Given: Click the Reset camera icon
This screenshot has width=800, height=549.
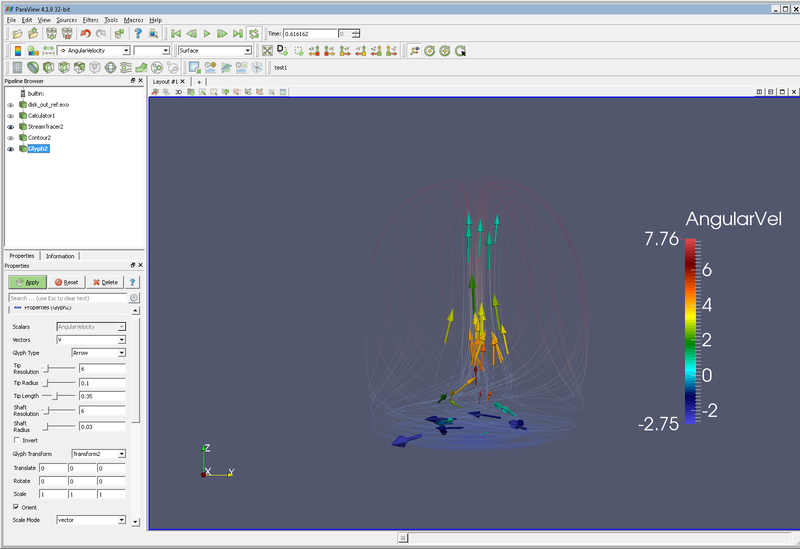Looking at the screenshot, I should 267,51.
